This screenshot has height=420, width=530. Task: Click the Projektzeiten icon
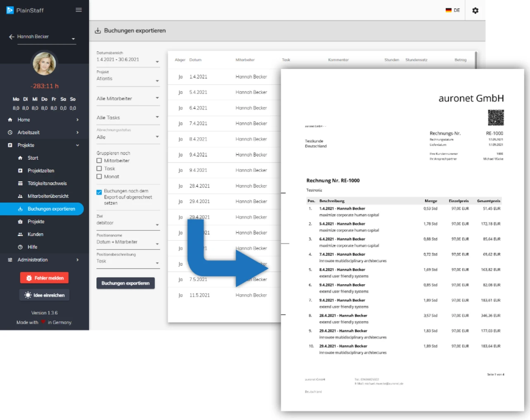coord(20,171)
